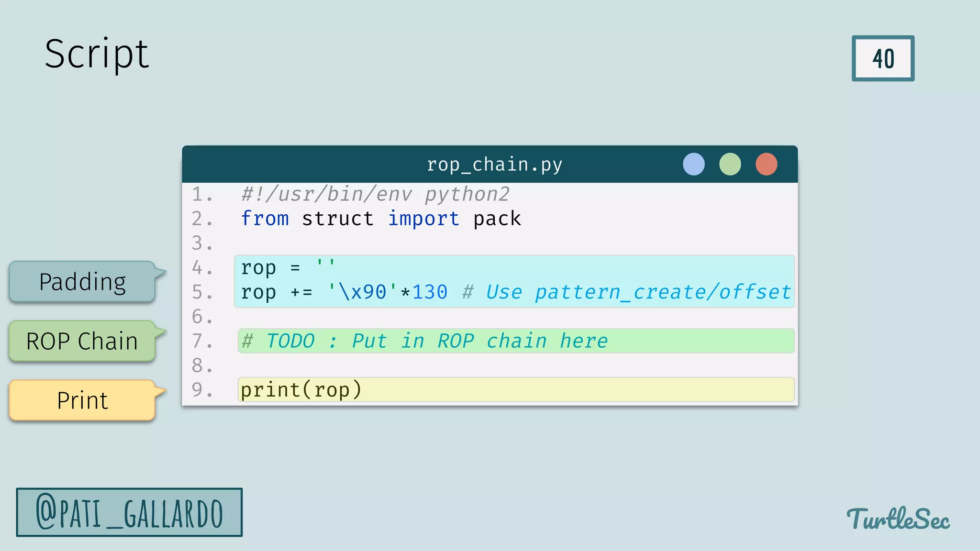Click the ROP Chain callout label

click(x=82, y=341)
